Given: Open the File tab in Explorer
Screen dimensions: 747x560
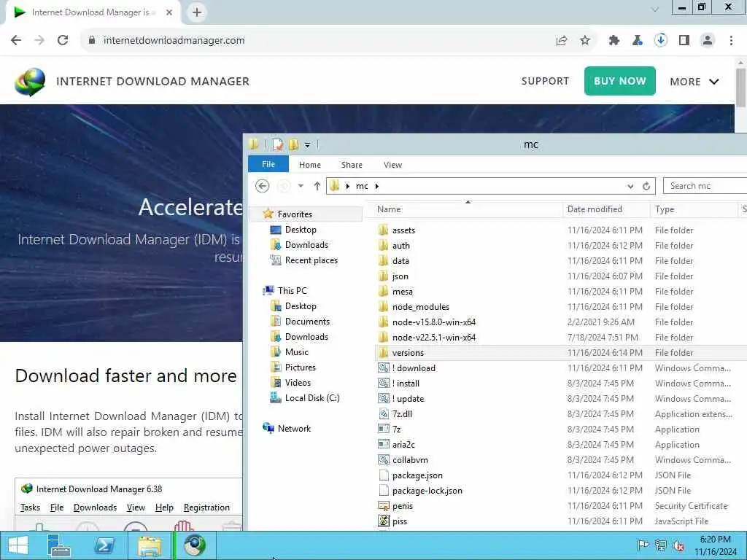Looking at the screenshot, I should (268, 164).
